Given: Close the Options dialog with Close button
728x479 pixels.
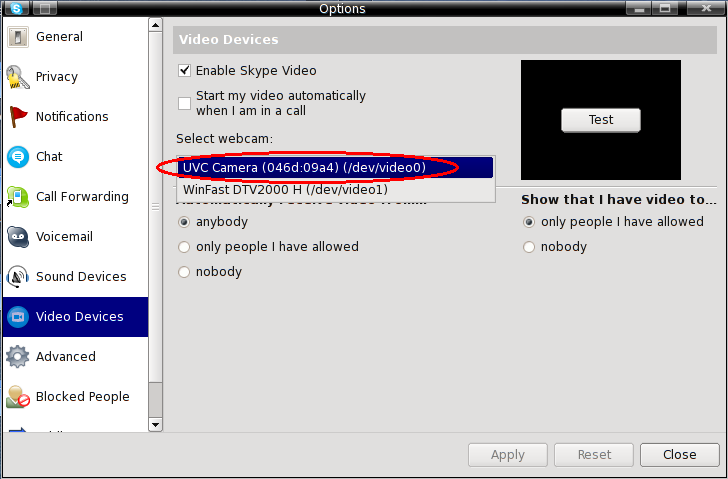Looking at the screenshot, I should pos(680,455).
